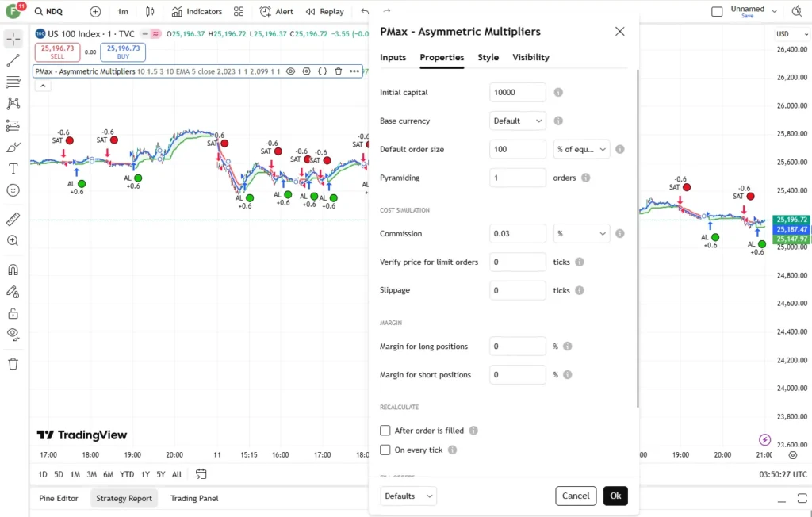The width and height of the screenshot is (812, 517).
Task: Select the crosshair cursor tool
Action: click(x=13, y=39)
